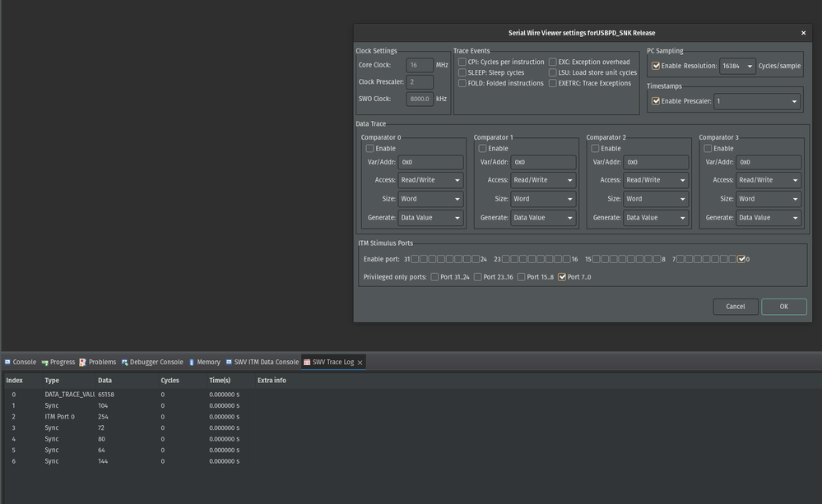Click Comparator 2 Var/Addr input field
The height and width of the screenshot is (504, 822).
[x=655, y=162]
